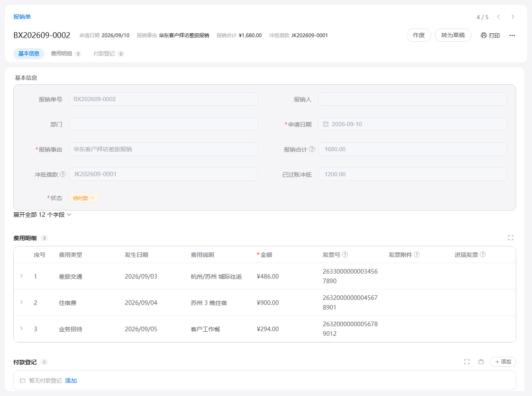Click the amount ¥486.00

pyautogui.click(x=268, y=277)
